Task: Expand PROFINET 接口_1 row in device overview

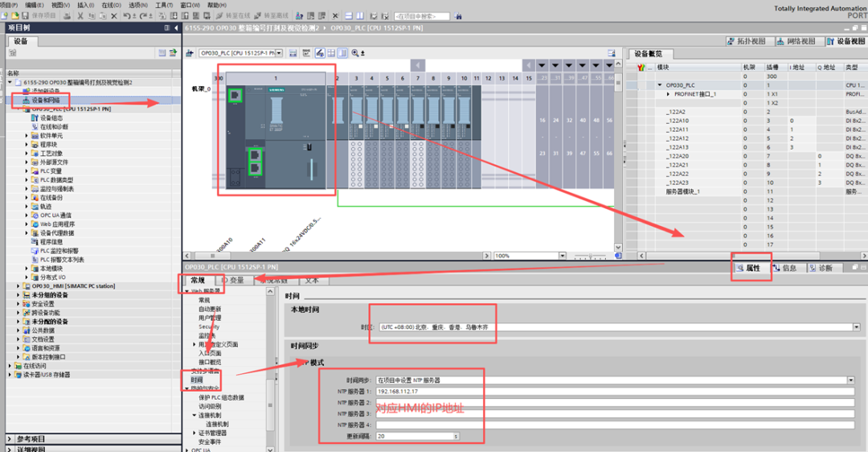Action: click(669, 94)
